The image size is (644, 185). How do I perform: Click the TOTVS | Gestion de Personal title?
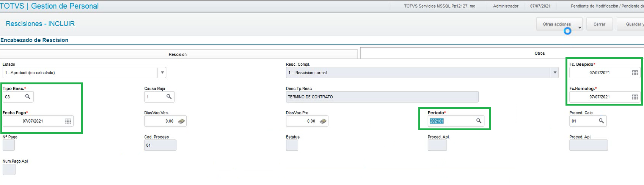pos(49,6)
